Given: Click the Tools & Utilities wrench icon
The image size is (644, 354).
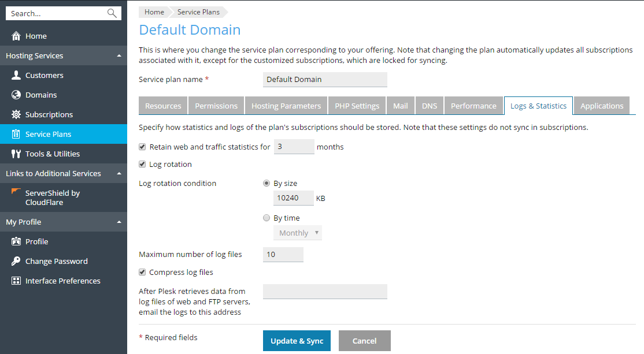Looking at the screenshot, I should point(16,154).
